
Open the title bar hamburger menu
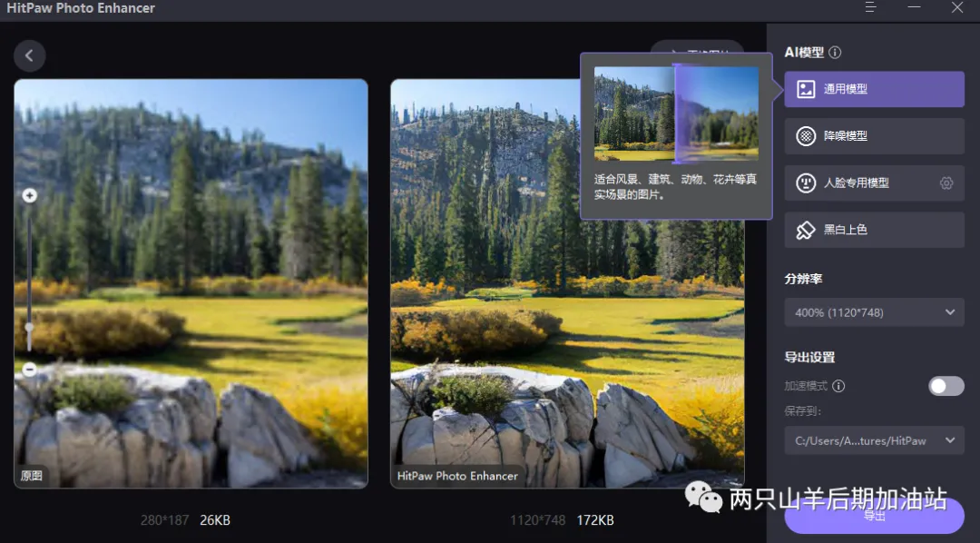(870, 7)
